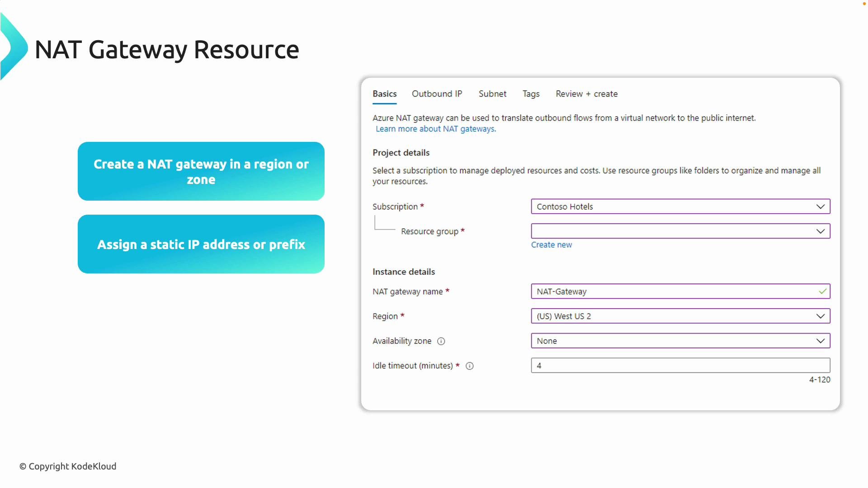Open the Subscription dropdown showing Contoso Hotels
The height and width of the screenshot is (488, 868).
(x=680, y=206)
